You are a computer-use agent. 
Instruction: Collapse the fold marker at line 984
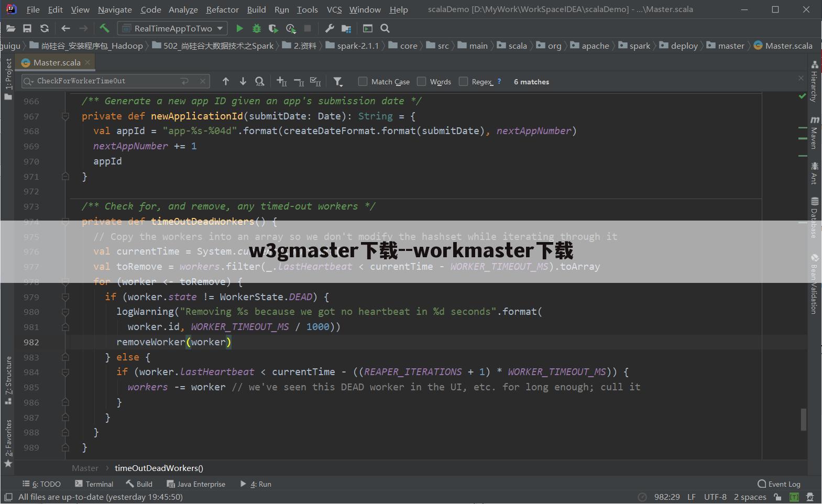pos(65,372)
